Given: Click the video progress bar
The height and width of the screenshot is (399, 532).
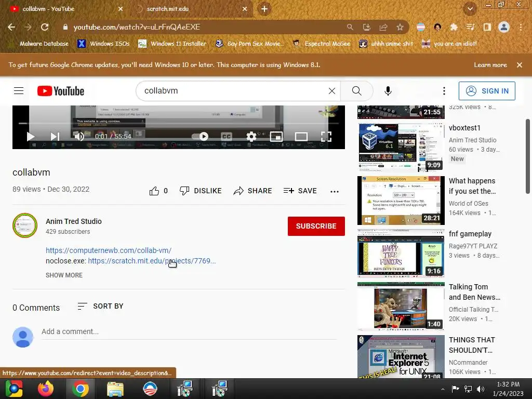Looking at the screenshot, I should click(x=179, y=123).
